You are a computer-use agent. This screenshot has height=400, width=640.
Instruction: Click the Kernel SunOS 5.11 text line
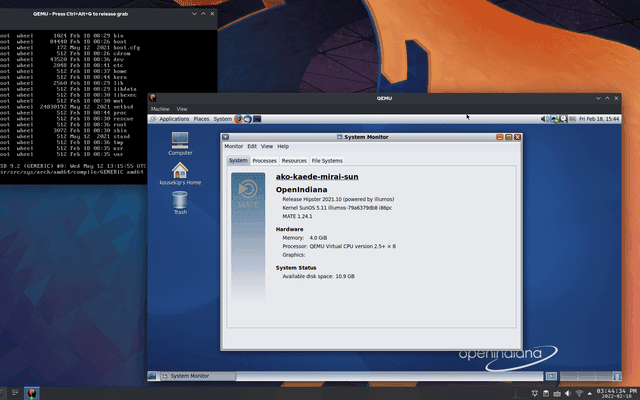337,208
